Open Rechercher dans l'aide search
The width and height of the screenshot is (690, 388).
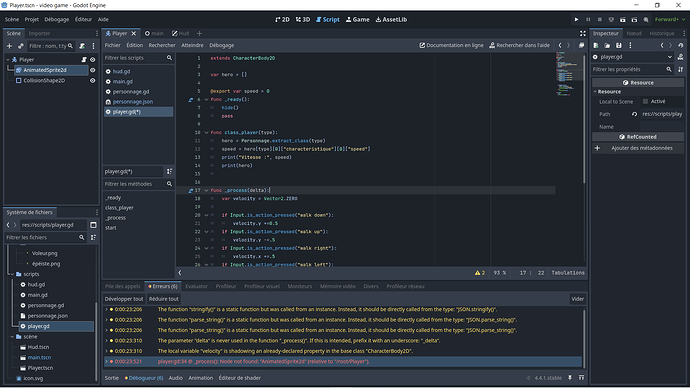coord(519,45)
